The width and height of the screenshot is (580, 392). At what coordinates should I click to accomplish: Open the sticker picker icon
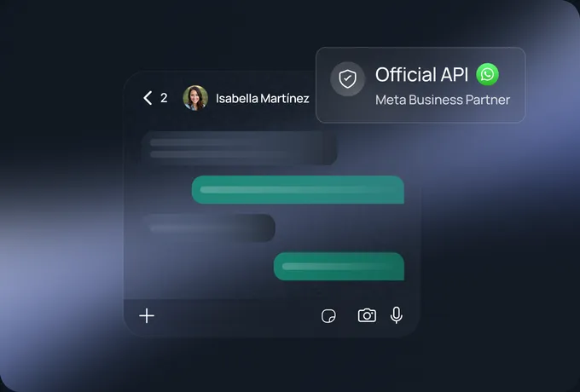click(328, 316)
